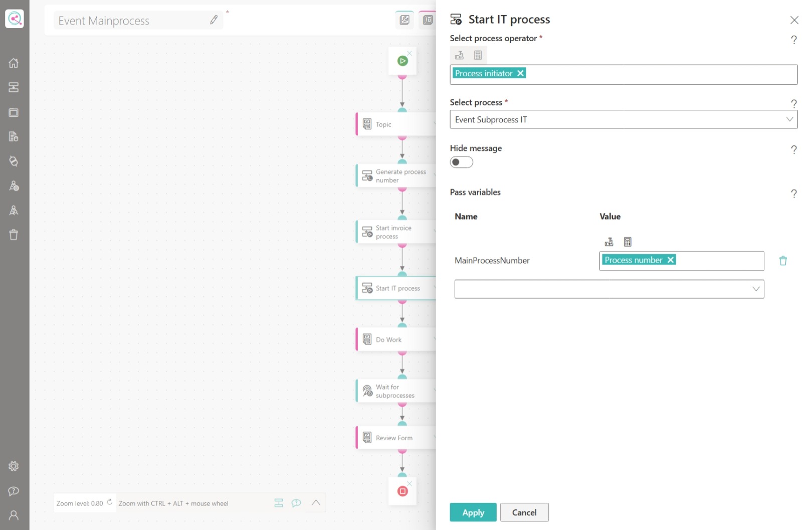Click the MainProcessNumber value field
The image size is (812, 530).
(682, 261)
